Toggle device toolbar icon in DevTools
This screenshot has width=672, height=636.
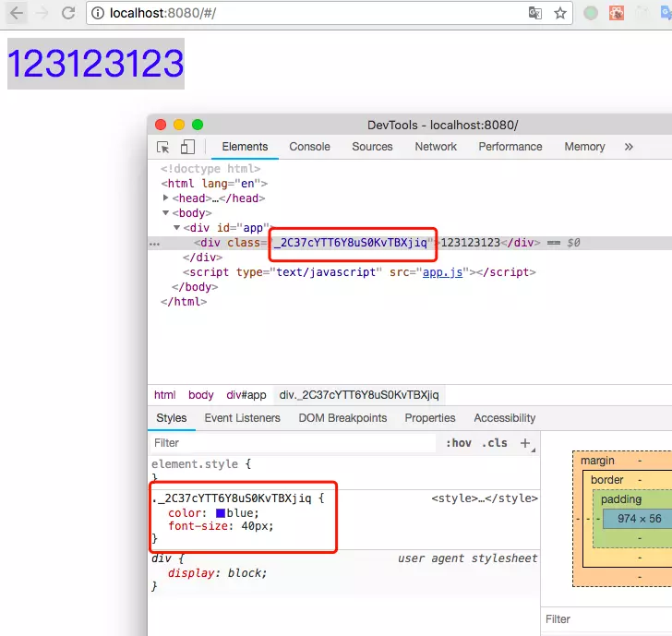187,147
